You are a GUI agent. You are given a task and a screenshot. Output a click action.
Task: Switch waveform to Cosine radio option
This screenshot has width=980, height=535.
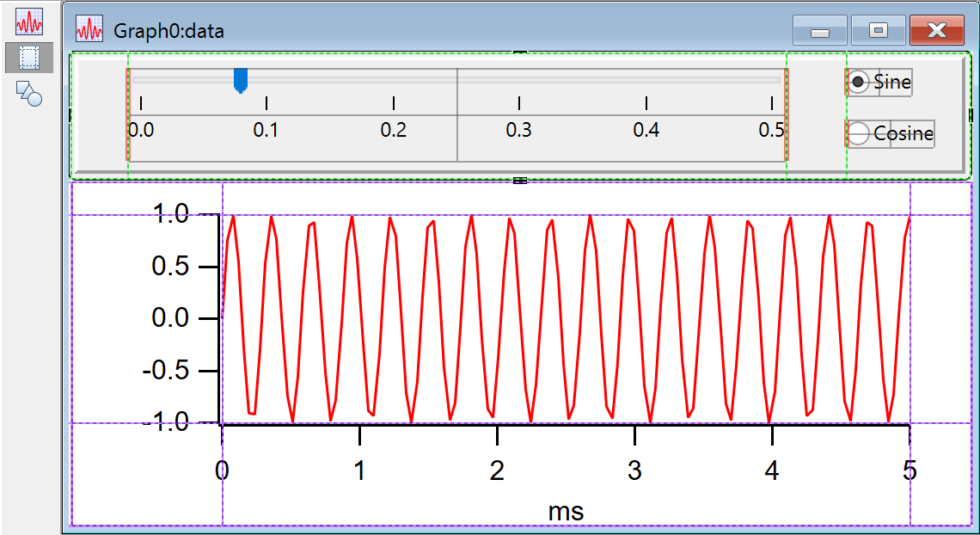pos(858,134)
